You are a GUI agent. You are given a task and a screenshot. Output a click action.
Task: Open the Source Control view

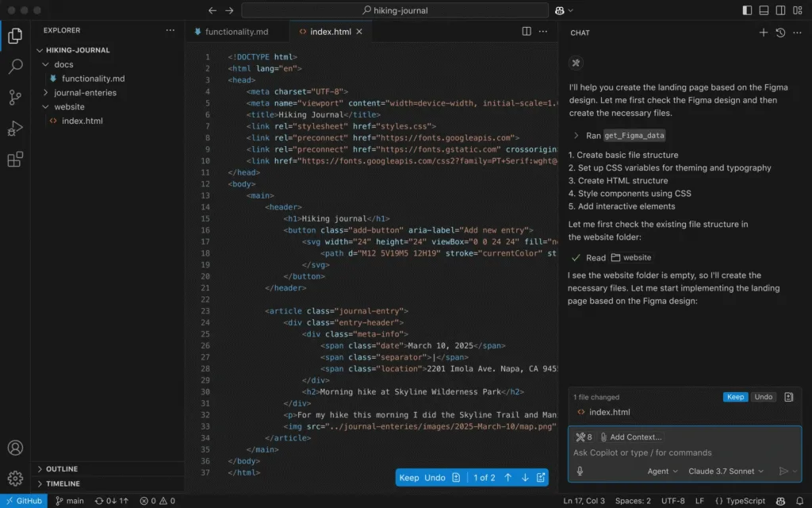point(15,98)
